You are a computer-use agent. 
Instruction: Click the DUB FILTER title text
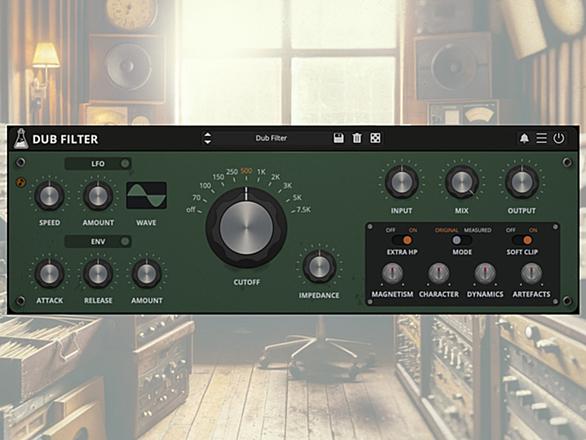tap(65, 139)
